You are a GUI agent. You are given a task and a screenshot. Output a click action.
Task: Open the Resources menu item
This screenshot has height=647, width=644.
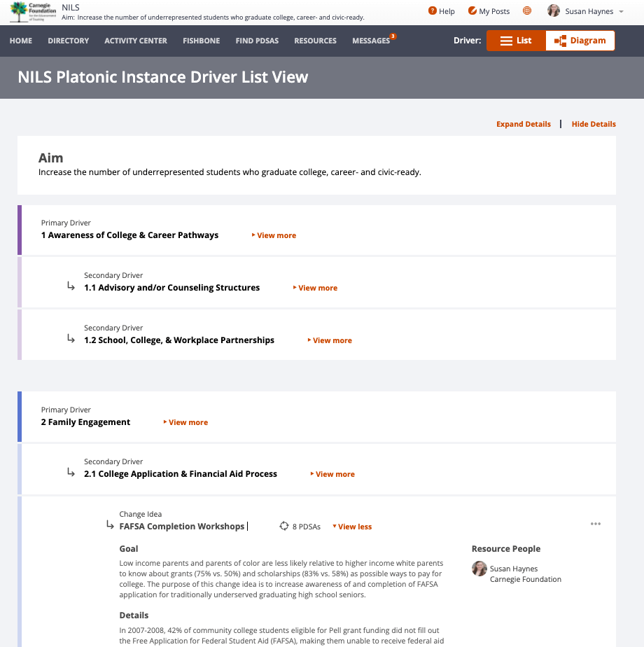pyautogui.click(x=315, y=41)
